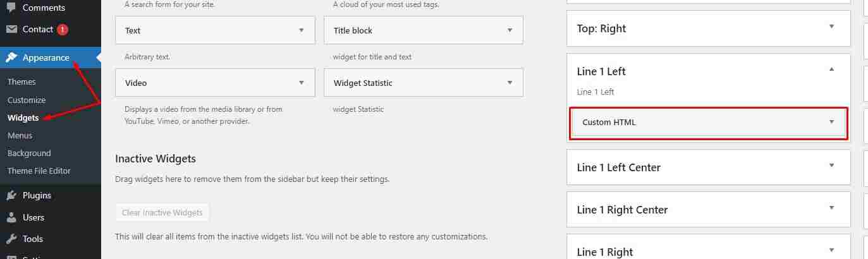
Task: Collapse the Line 1 Left panel
Action: coord(831,69)
